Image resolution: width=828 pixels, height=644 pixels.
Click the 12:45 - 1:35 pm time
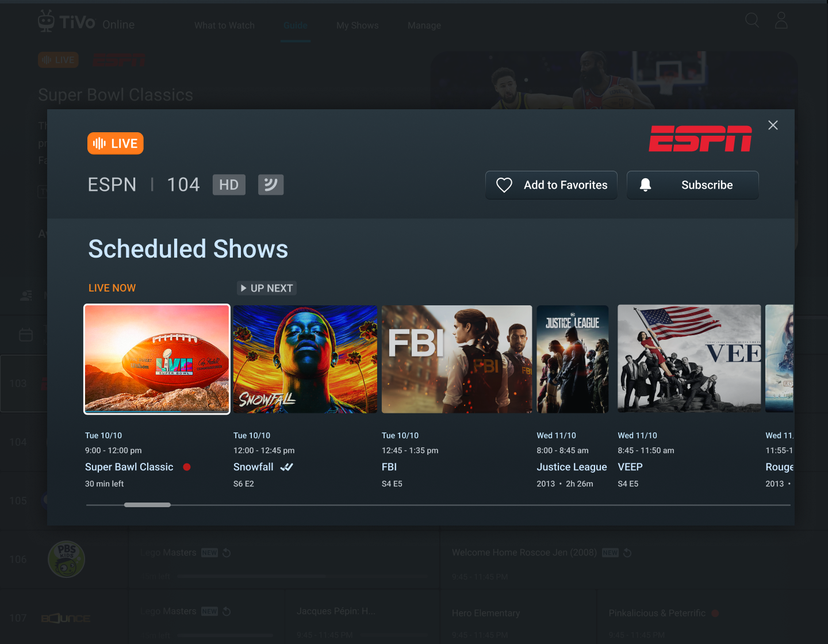click(x=410, y=450)
